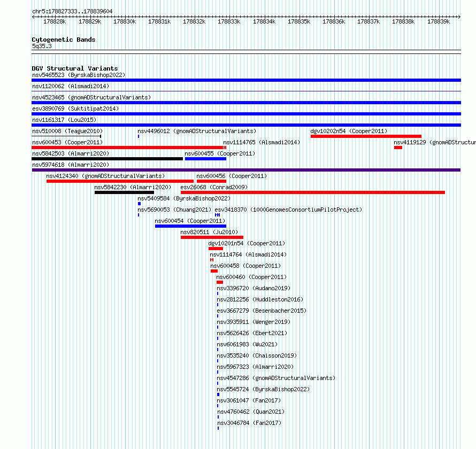Screen dimensions: 476x449
Task: Select nsv4124340 (gnomADStructuralVariants) label
Action: [105, 176]
